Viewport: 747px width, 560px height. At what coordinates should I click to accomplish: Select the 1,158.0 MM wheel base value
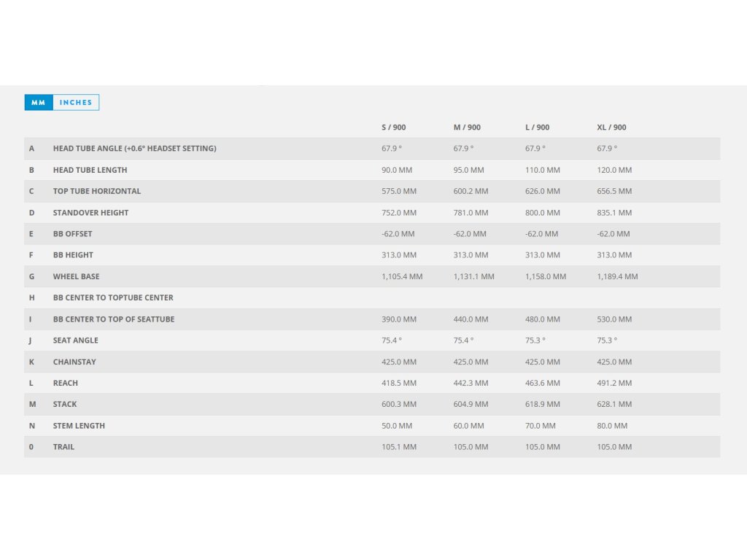546,276
